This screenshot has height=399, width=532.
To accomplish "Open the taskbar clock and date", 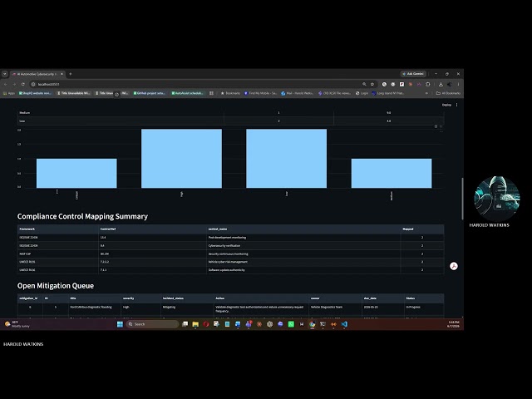I will point(454,324).
